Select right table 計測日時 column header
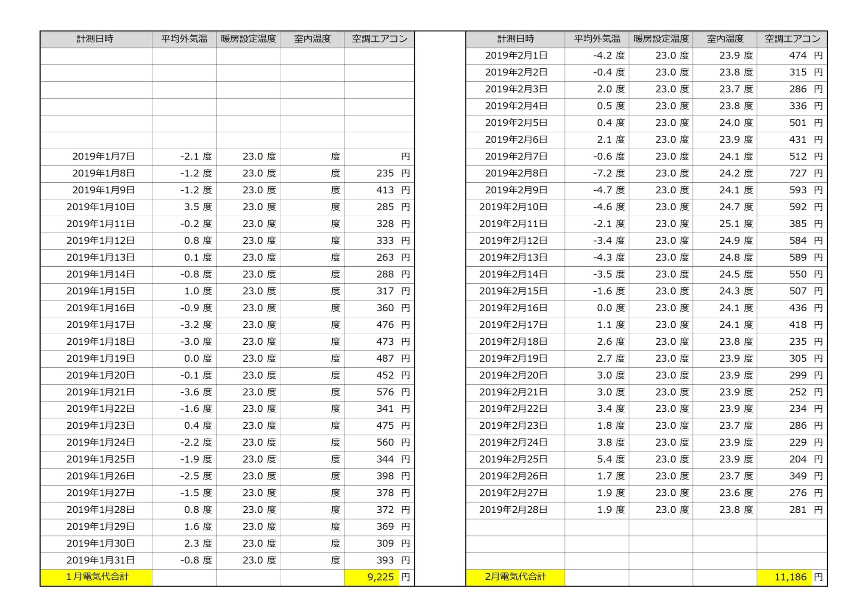The width and height of the screenshot is (868, 614). pos(515,39)
